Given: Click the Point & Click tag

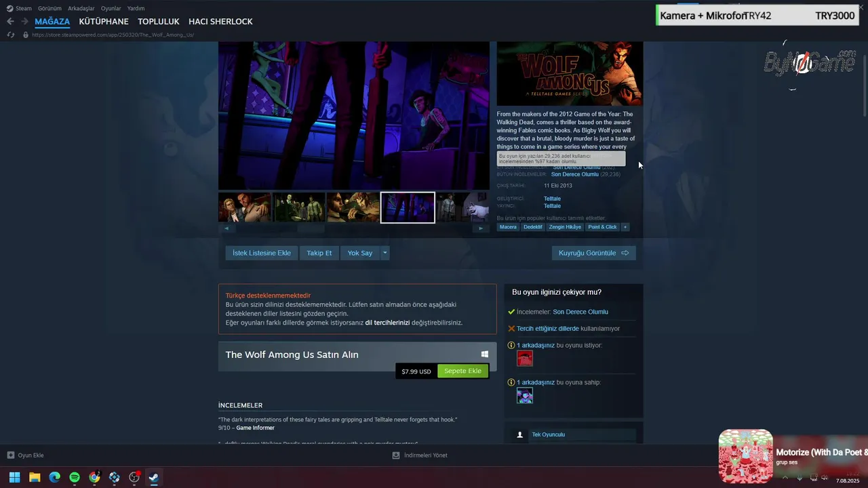Looking at the screenshot, I should tap(602, 227).
